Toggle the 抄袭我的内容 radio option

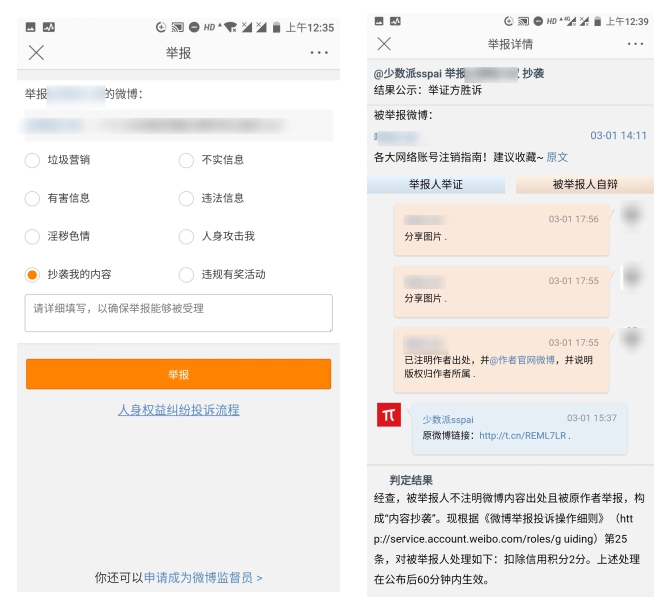(32, 275)
